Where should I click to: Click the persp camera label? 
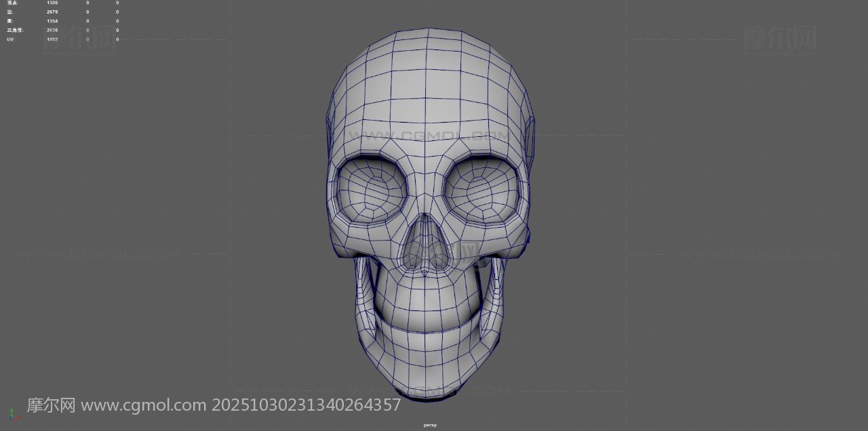click(x=430, y=425)
